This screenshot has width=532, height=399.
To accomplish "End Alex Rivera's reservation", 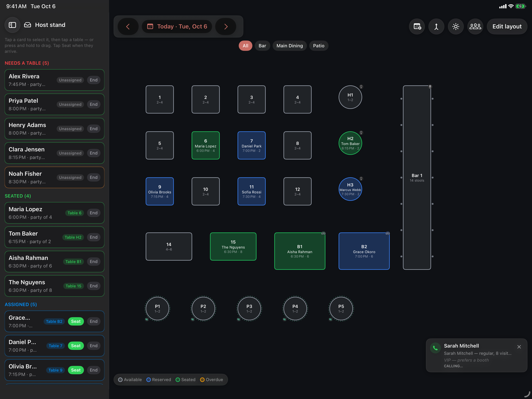I will click(x=93, y=80).
